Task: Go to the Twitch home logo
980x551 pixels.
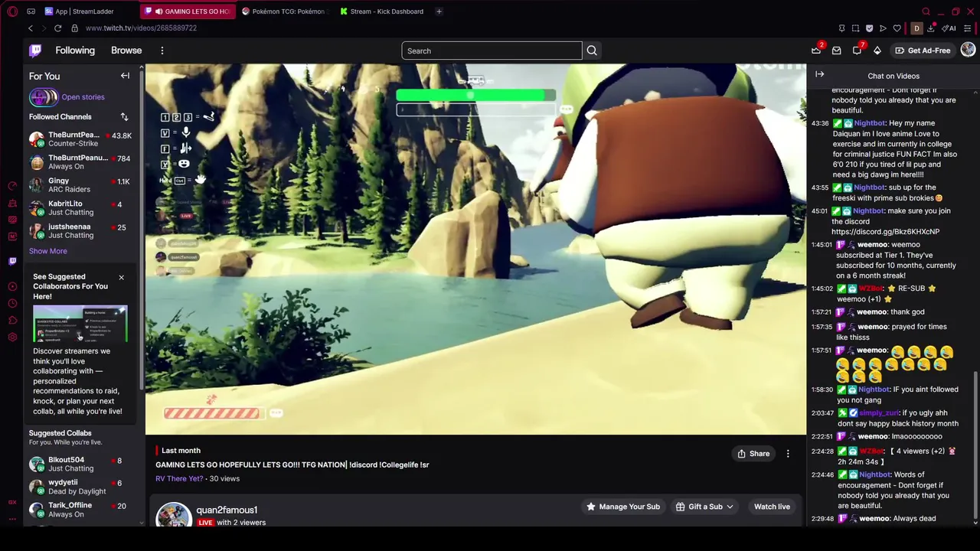Action: (35, 51)
